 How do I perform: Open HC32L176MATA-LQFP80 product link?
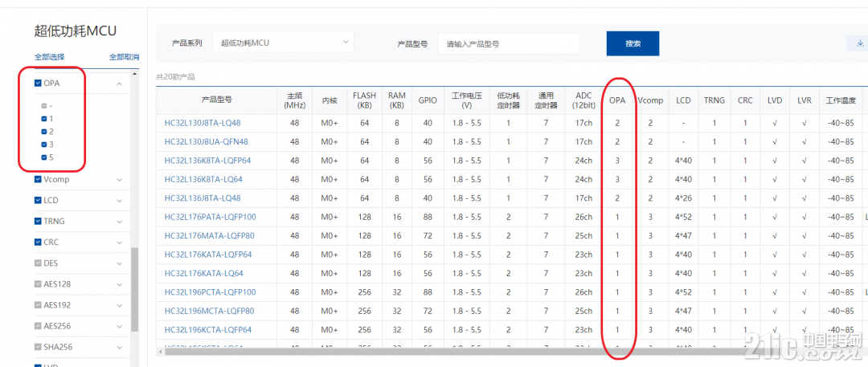click(209, 236)
